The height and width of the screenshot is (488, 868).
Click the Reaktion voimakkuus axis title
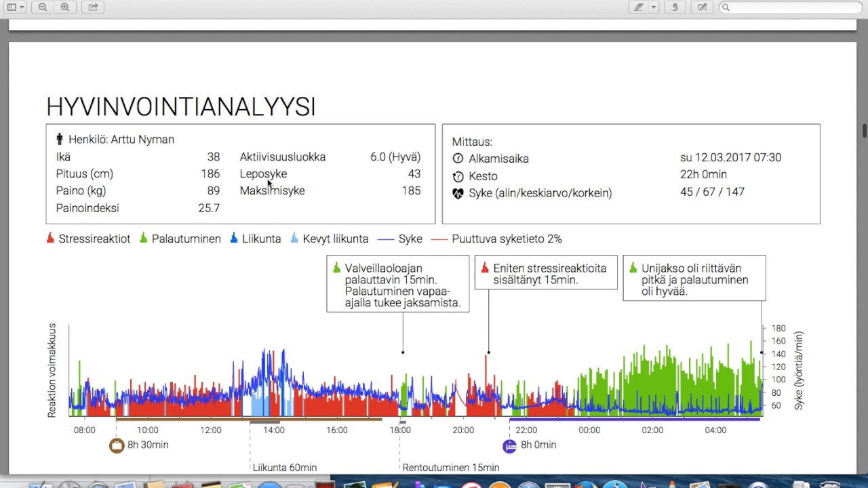click(x=52, y=370)
